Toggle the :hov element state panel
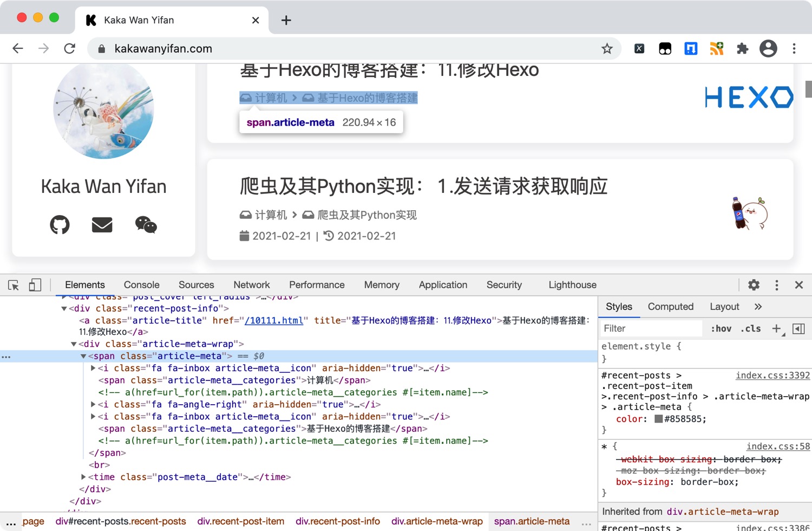This screenshot has height=531, width=812. click(721, 328)
